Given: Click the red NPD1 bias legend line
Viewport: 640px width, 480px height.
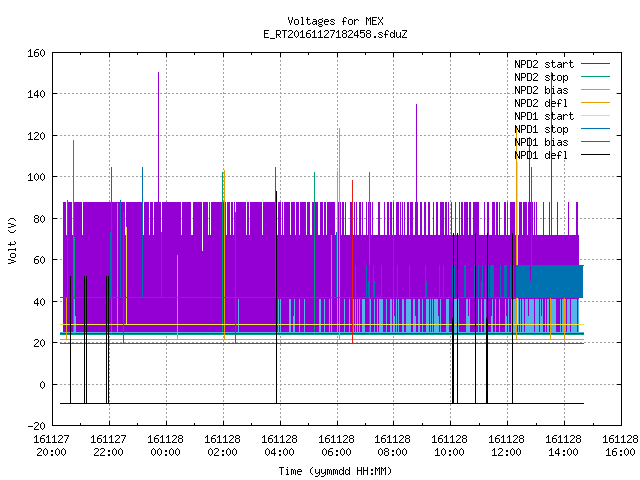Looking at the screenshot, I should click(595, 142).
